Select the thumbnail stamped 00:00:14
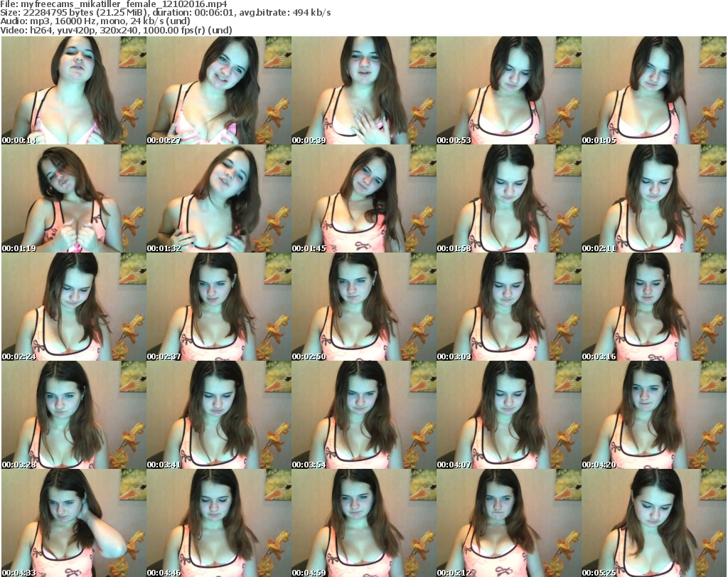The image size is (728, 577). [74, 90]
